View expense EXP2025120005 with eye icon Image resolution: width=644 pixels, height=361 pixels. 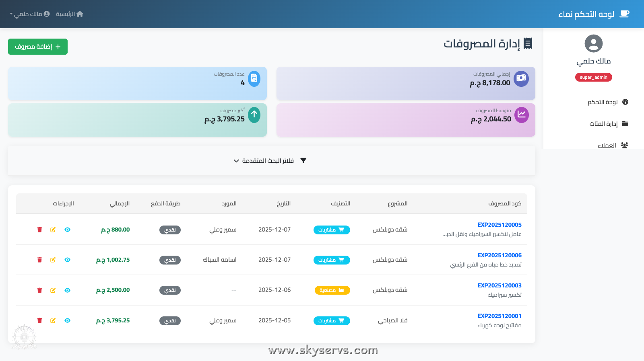[x=67, y=230]
